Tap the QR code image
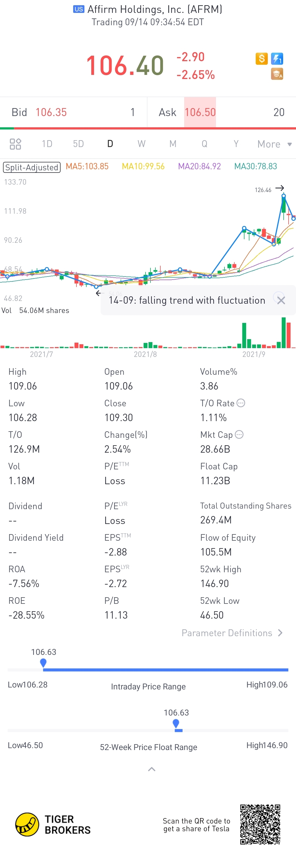Viewport: 296px width, 868px height. click(x=260, y=824)
